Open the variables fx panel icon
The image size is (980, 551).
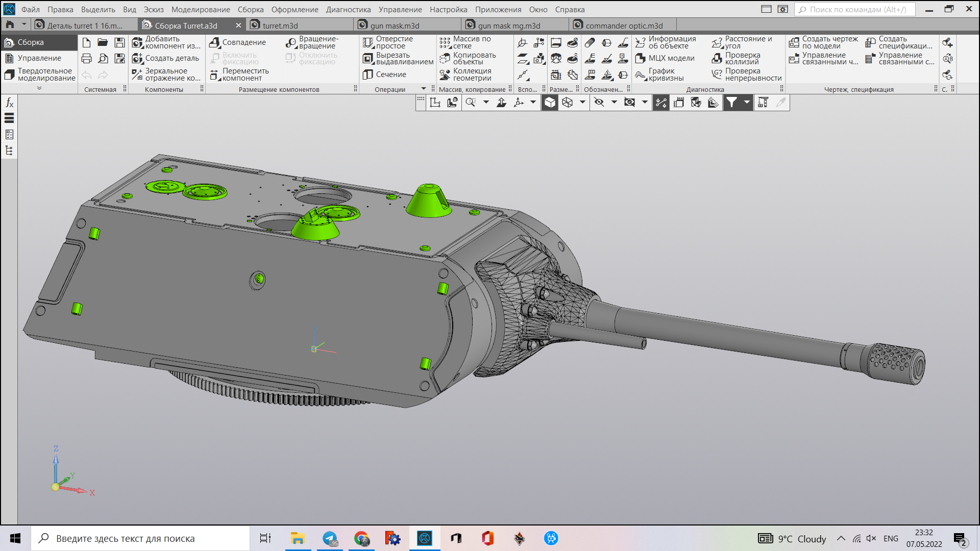(9, 103)
